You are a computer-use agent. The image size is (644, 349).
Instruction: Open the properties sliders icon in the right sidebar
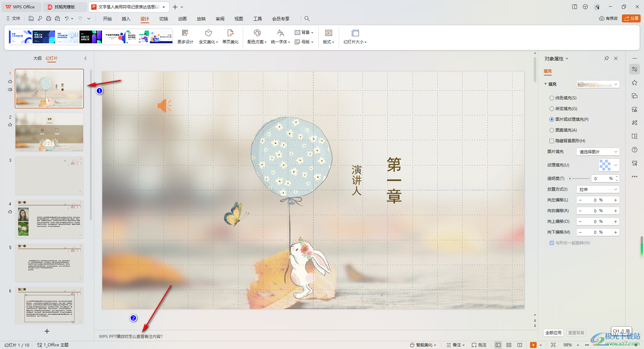635,69
